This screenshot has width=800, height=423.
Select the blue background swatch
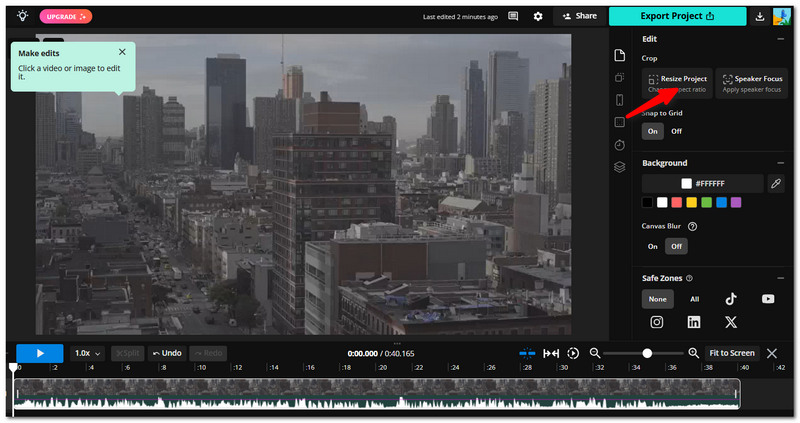[721, 203]
